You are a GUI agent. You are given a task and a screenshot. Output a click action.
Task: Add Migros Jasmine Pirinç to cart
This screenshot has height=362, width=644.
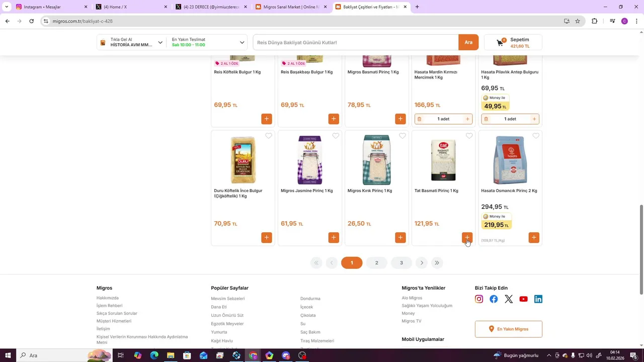click(334, 237)
